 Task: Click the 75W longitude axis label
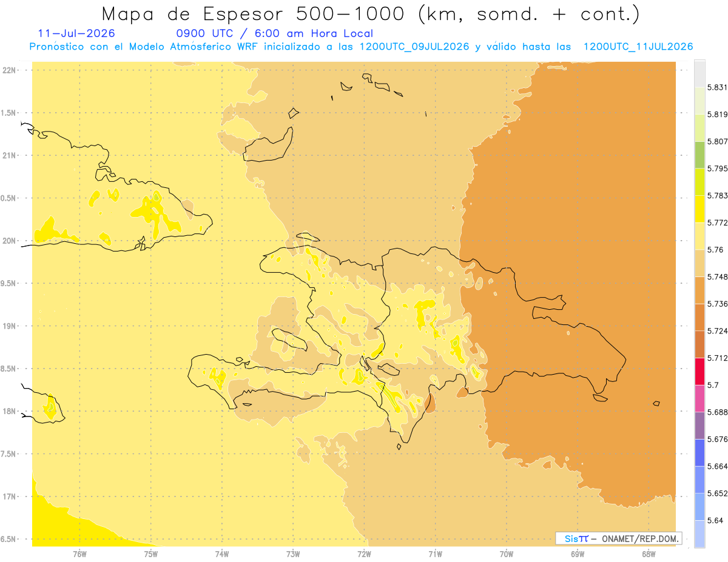click(150, 554)
